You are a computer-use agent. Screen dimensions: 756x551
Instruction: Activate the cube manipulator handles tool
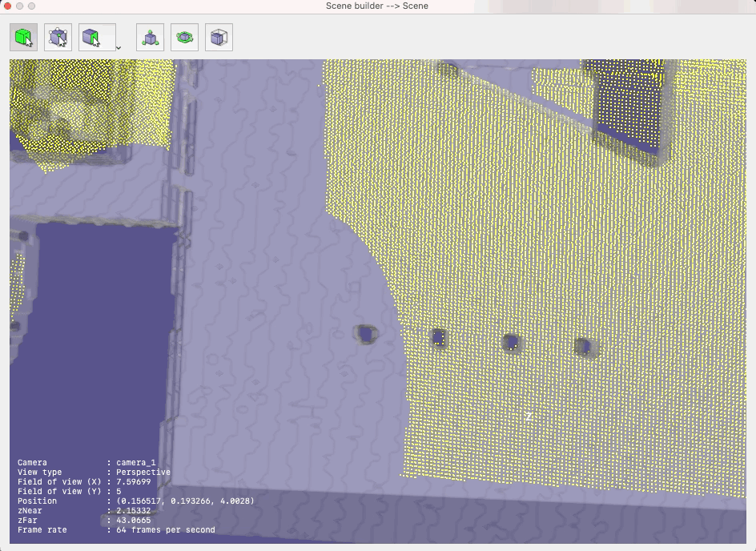click(56, 36)
